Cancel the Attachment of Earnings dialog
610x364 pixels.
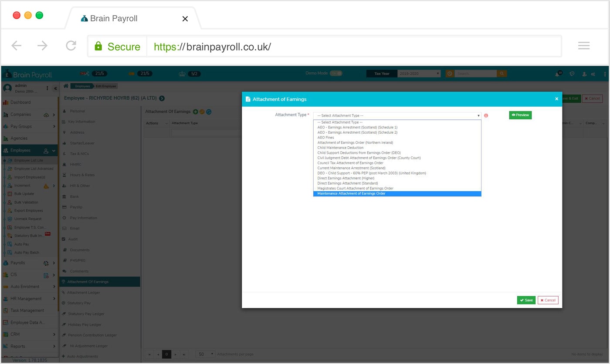(x=548, y=300)
